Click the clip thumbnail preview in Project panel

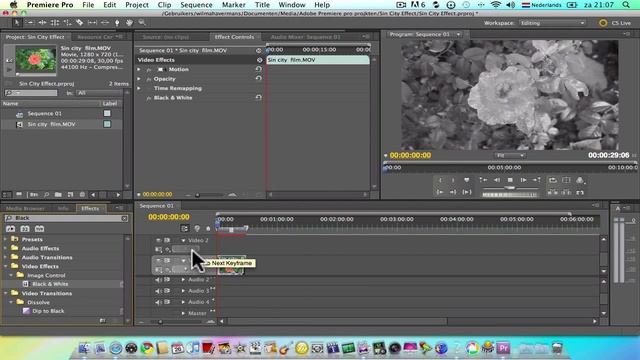pos(36,60)
